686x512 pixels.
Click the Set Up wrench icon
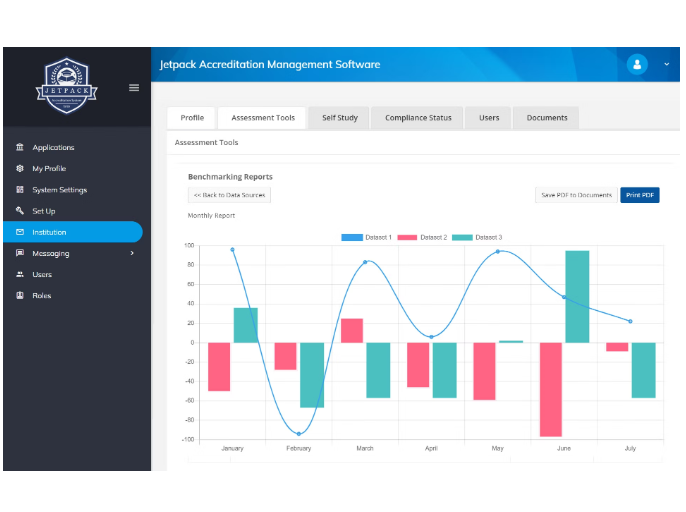pos(20,210)
